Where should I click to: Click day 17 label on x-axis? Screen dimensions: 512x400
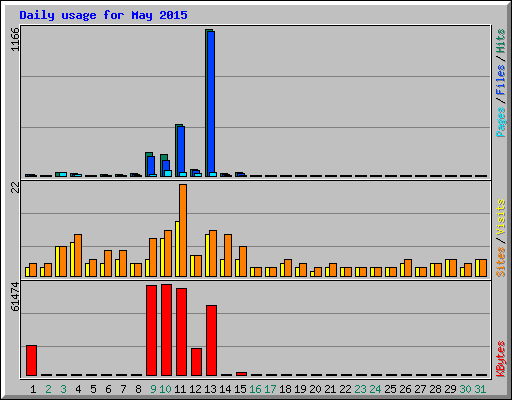[270, 389]
